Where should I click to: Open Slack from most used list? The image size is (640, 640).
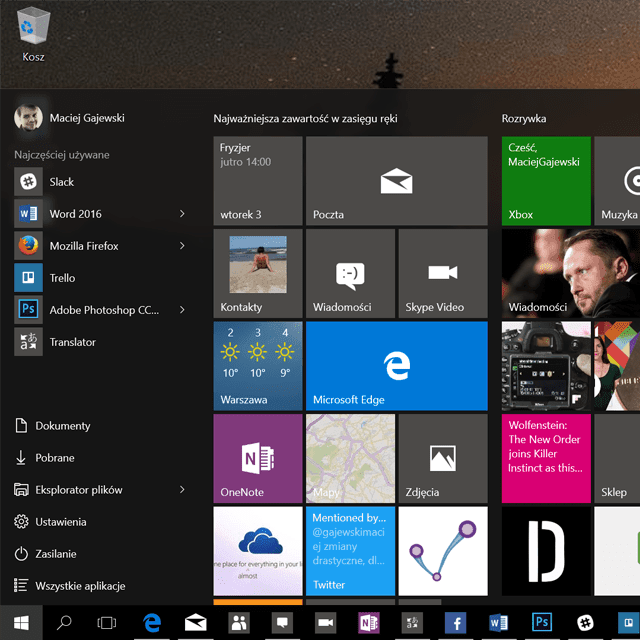pos(100,182)
